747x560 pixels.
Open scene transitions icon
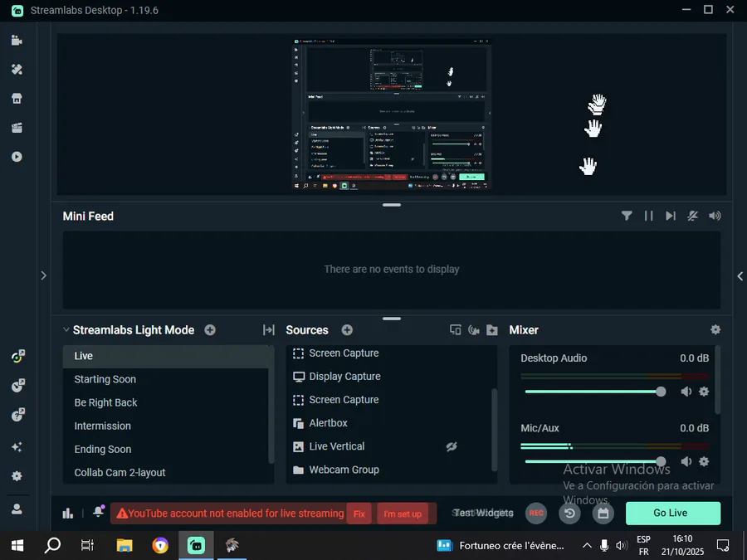(x=269, y=330)
